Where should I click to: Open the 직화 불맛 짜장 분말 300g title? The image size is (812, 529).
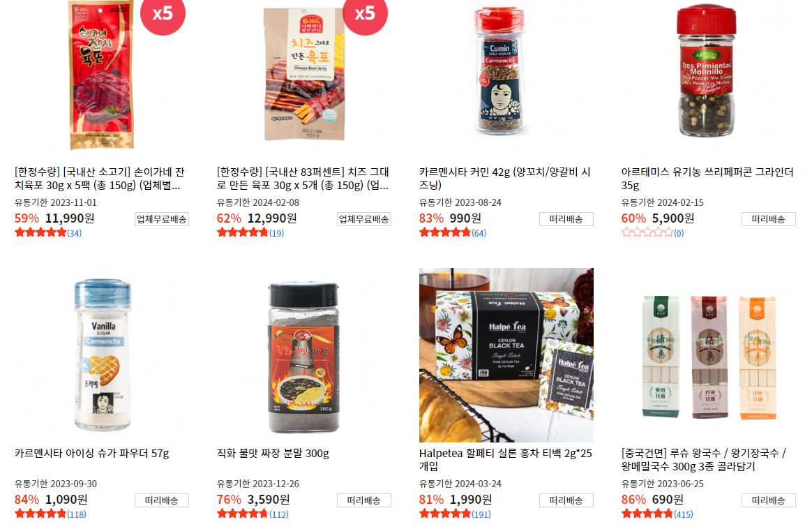click(x=273, y=454)
